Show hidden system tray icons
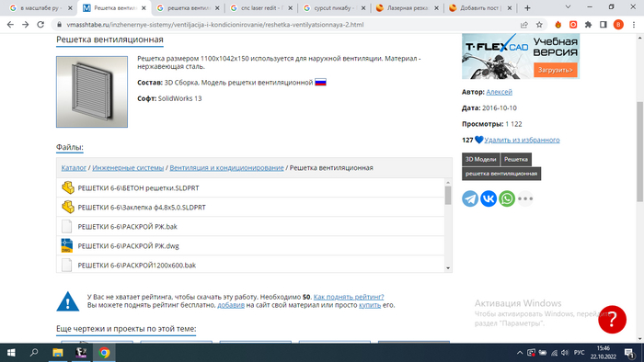Viewport: 644px width, 362px height. click(520, 353)
